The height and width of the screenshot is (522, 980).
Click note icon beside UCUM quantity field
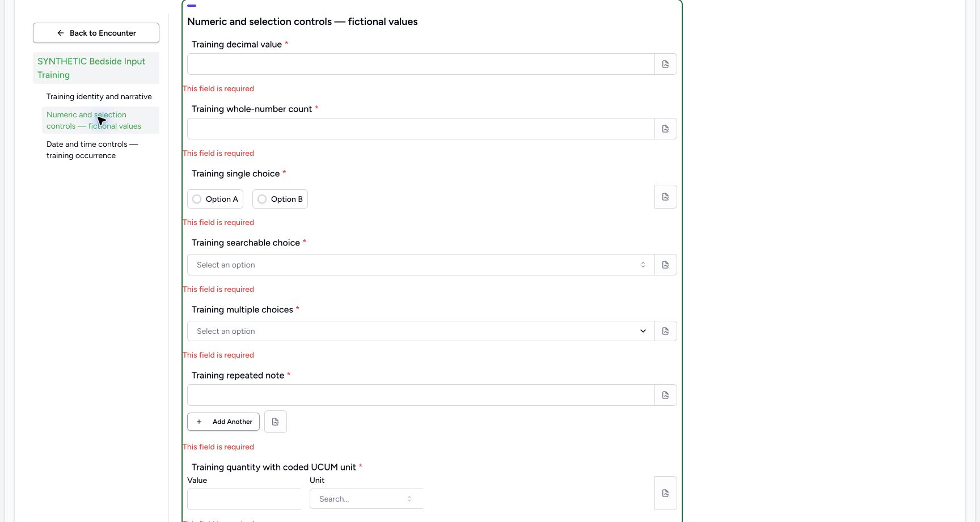point(666,493)
